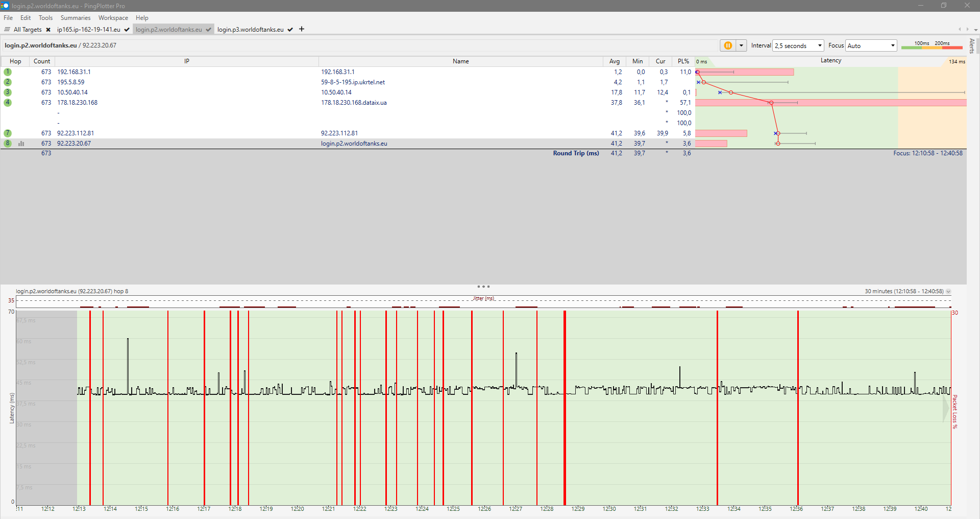Toggle the hop 8 timeline graph icon
This screenshot has height=519, width=980.
21,144
